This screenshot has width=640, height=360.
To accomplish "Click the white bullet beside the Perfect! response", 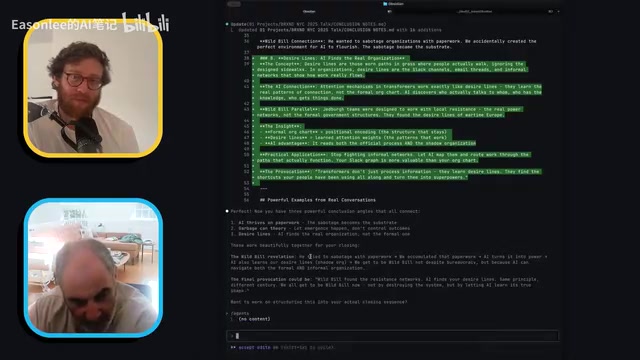I will 227,211.
